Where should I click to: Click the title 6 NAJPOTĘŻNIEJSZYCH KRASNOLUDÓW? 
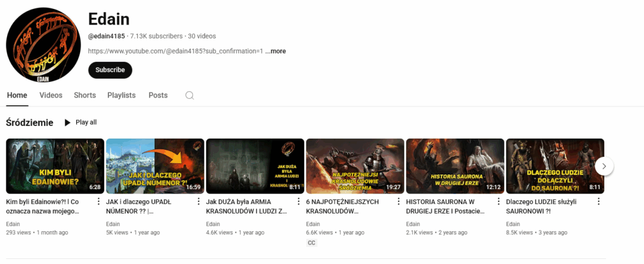point(343,207)
